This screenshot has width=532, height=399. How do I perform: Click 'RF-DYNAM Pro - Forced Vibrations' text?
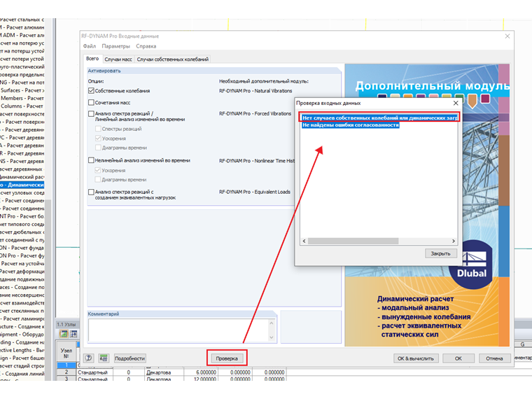click(x=255, y=113)
